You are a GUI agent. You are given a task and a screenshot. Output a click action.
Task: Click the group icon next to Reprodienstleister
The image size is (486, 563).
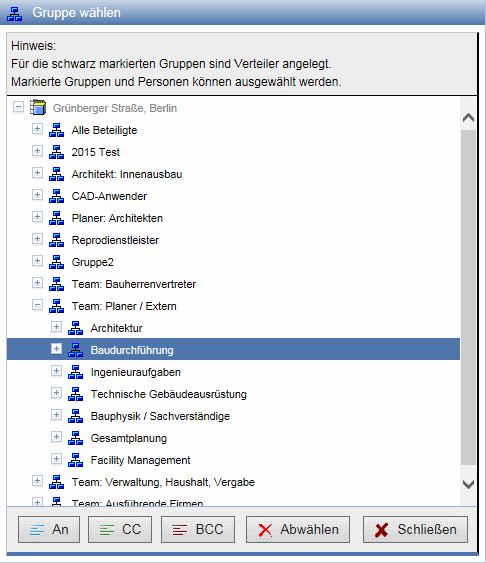click(x=56, y=240)
